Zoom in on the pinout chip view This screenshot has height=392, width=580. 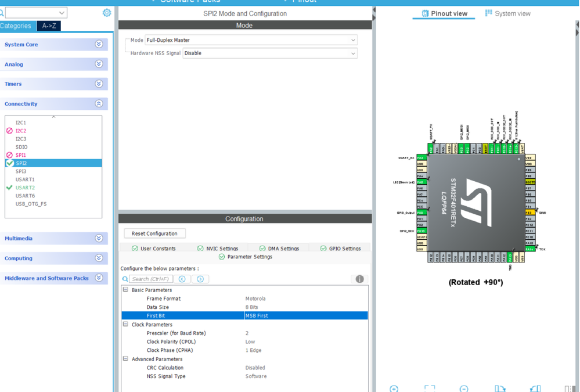pos(394,389)
